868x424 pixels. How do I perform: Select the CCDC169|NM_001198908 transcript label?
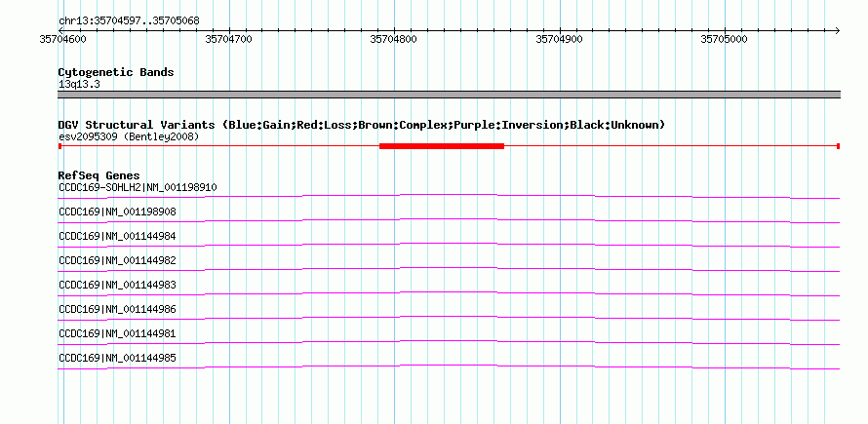click(117, 212)
